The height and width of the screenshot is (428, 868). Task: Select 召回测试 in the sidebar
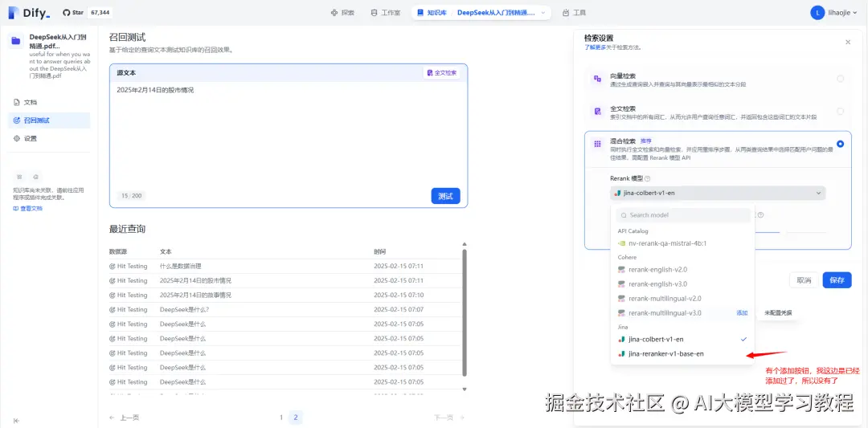click(49, 120)
